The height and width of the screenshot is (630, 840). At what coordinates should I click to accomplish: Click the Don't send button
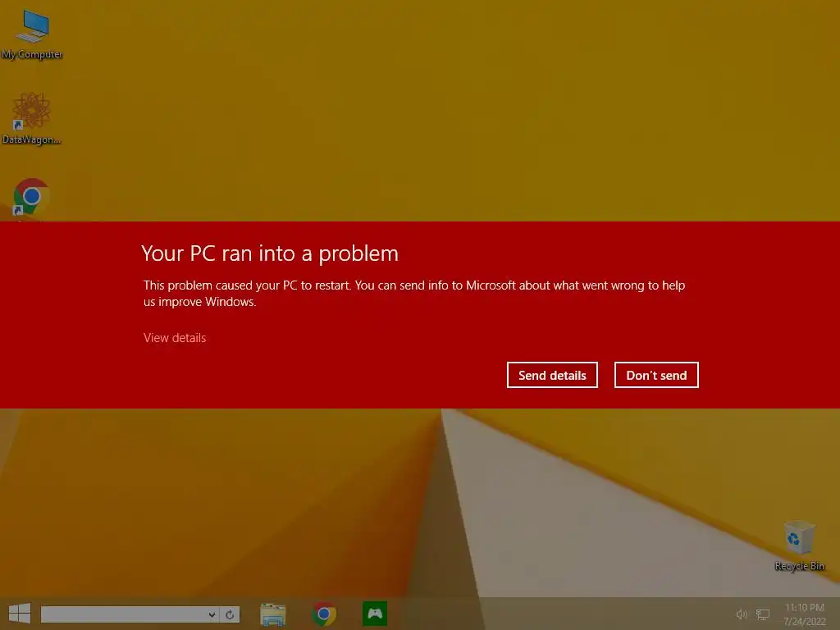[x=656, y=375]
